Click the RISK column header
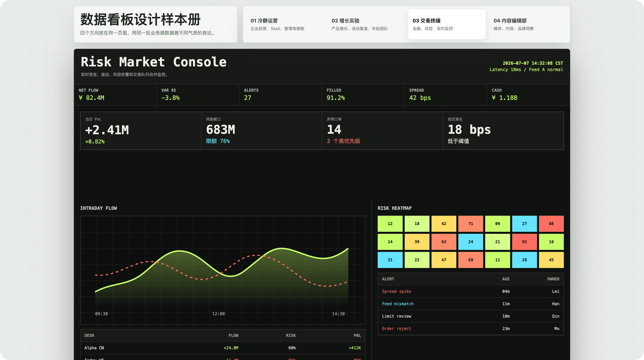The image size is (644, 360). 291,335
